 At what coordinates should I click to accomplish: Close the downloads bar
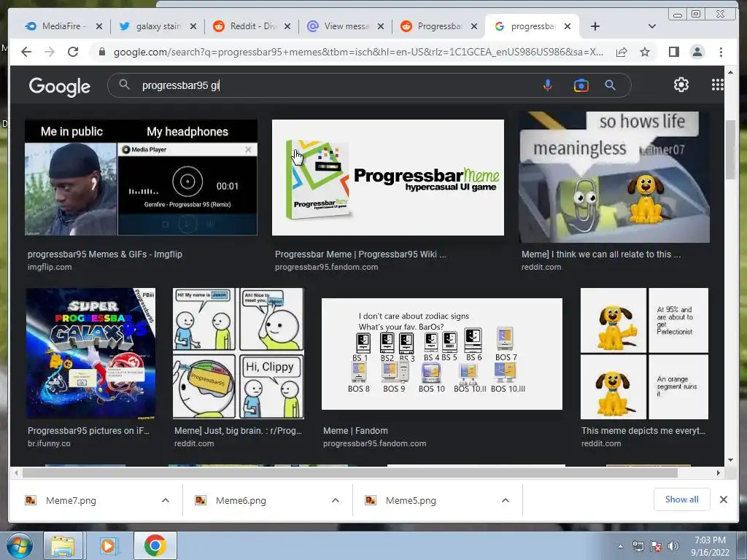724,499
